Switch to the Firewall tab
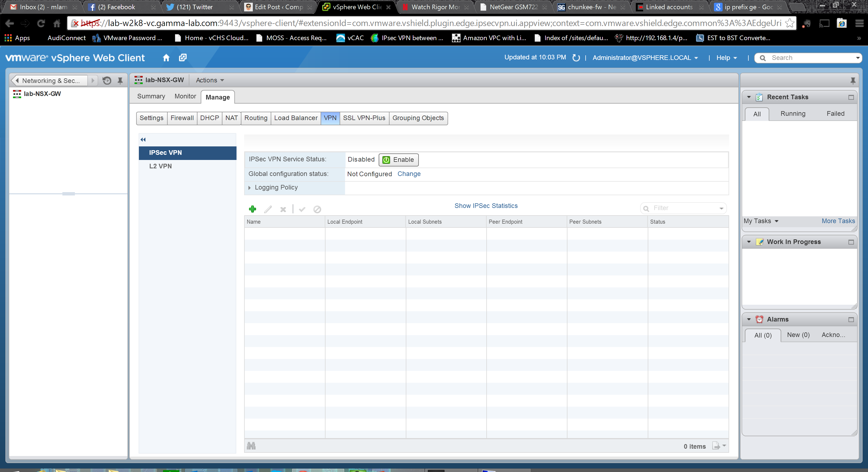The width and height of the screenshot is (868, 472). pyautogui.click(x=182, y=118)
